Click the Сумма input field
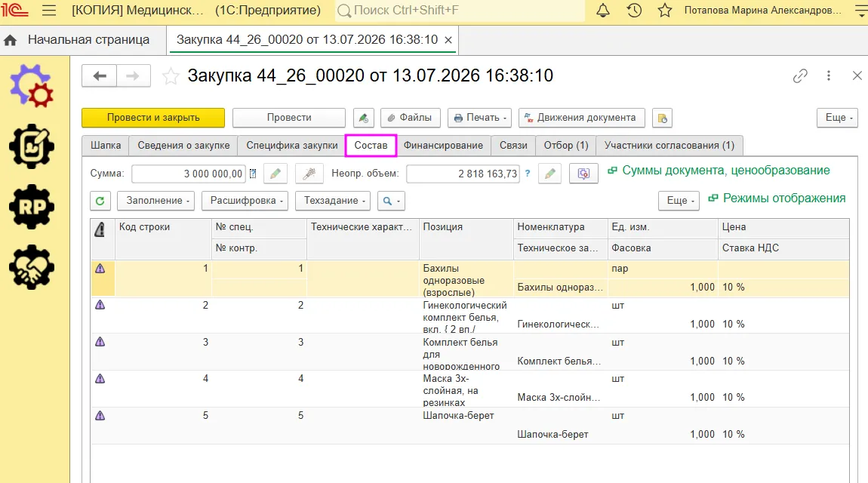 188,174
